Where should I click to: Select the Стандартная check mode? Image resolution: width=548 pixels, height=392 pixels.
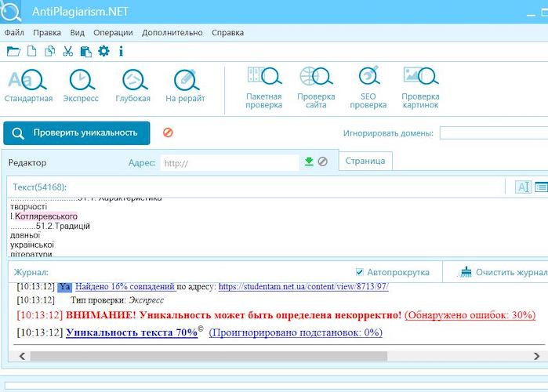point(28,85)
